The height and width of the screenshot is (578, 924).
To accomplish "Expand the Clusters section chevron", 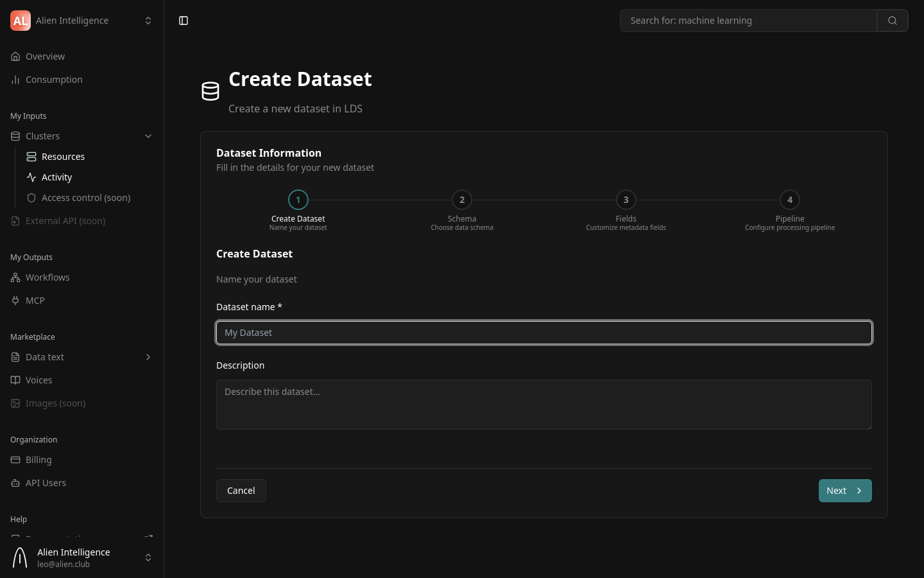I will (x=148, y=136).
